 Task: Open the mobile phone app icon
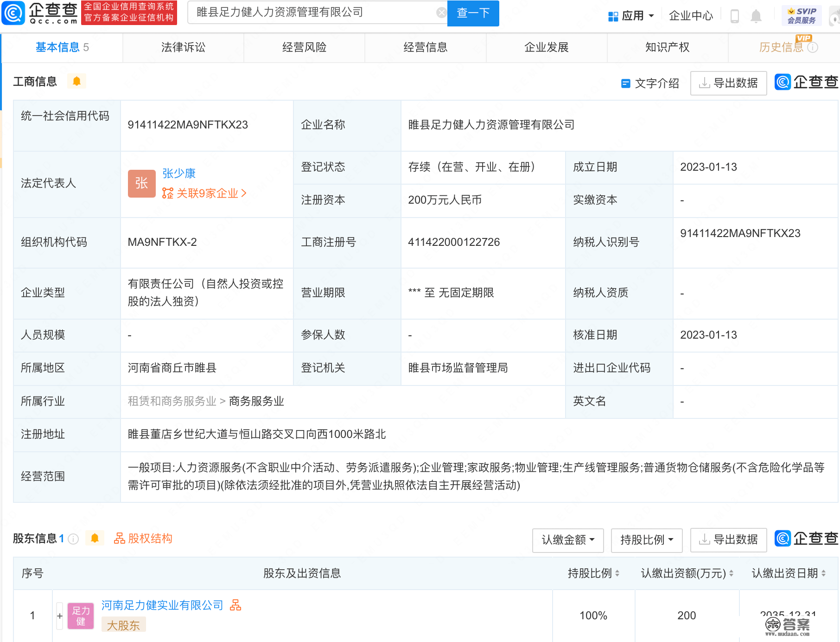pos(735,16)
